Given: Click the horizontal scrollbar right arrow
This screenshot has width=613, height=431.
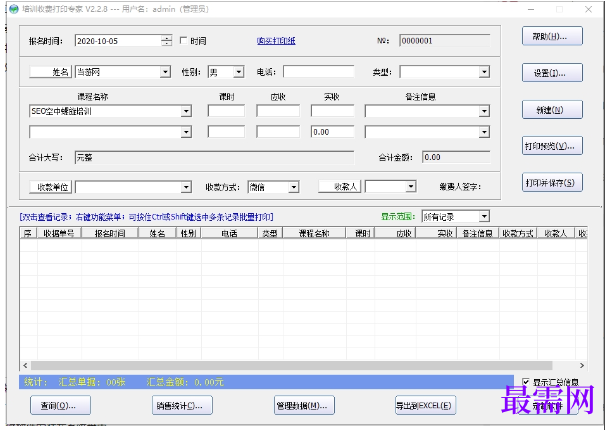Looking at the screenshot, I should [x=582, y=365].
